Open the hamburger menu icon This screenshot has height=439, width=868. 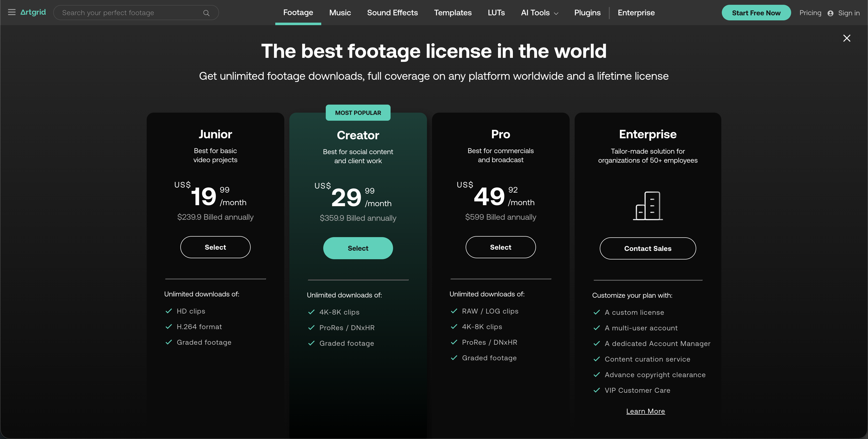click(x=12, y=13)
